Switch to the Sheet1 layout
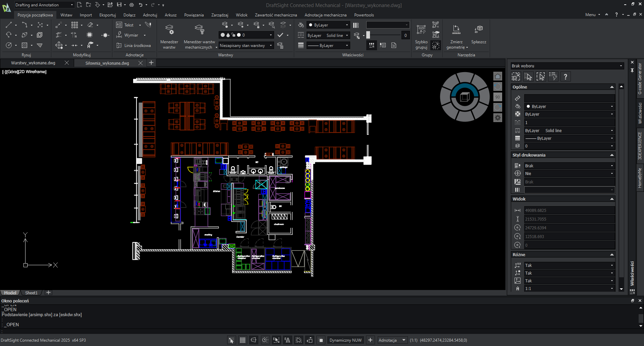Image resolution: width=644 pixels, height=346 pixels. pyautogui.click(x=31, y=293)
